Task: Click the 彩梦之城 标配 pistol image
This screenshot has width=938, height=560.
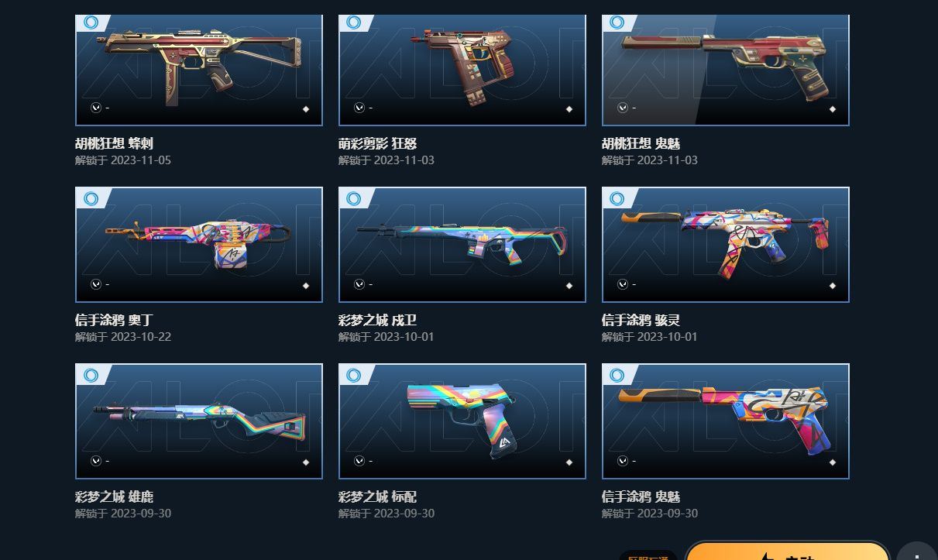Action: coord(462,421)
